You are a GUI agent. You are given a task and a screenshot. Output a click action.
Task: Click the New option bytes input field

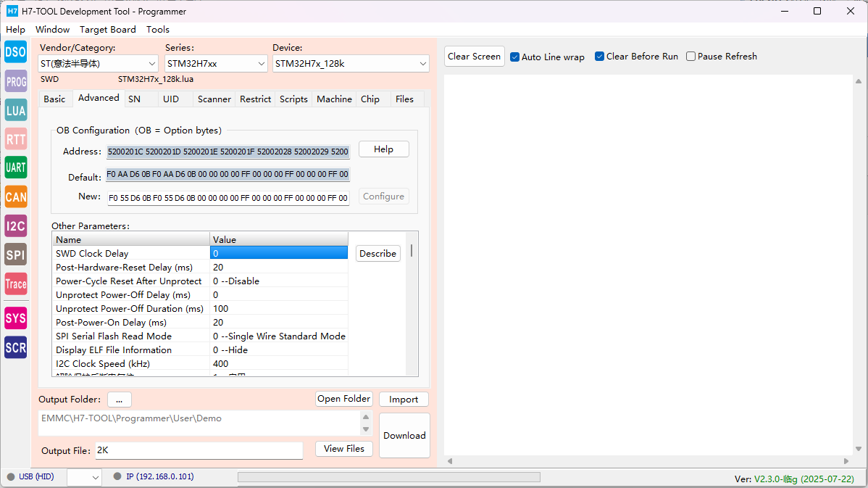[x=229, y=198]
